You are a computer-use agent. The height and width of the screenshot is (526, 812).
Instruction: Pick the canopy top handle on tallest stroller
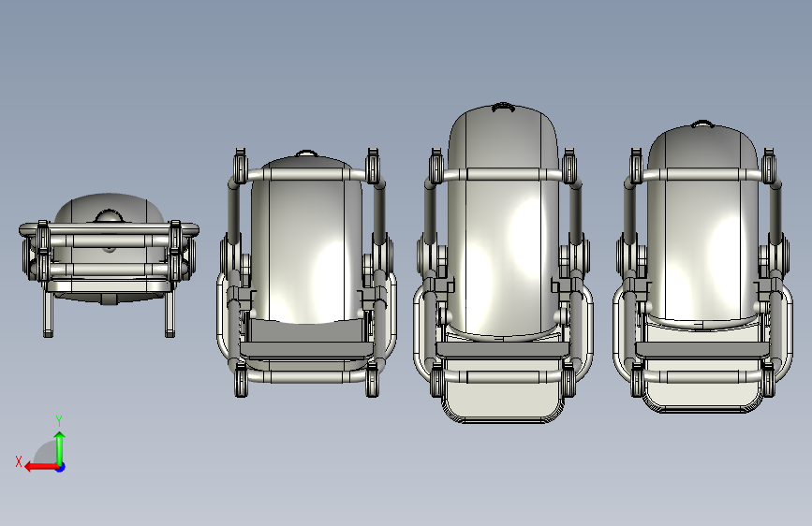503,107
